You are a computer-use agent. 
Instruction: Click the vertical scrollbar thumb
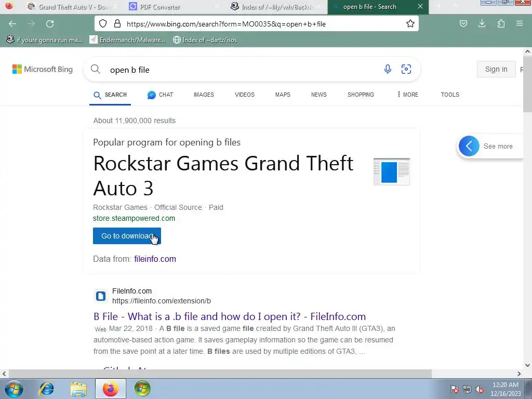(527, 84)
